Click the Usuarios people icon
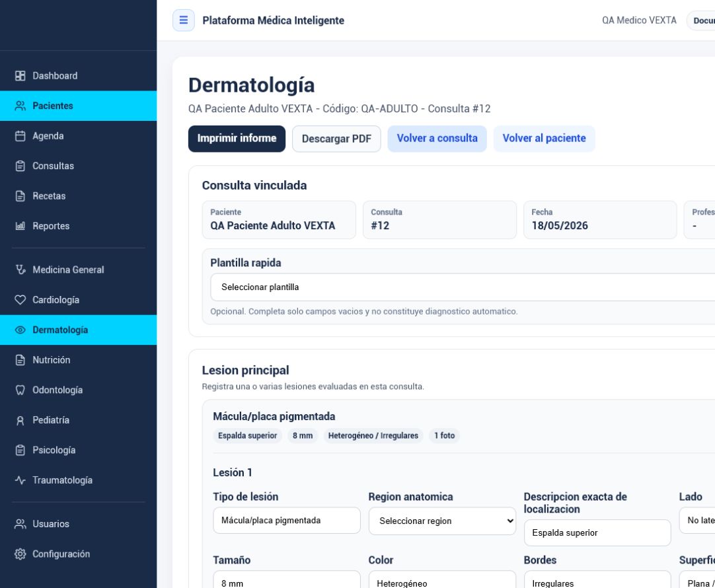Viewport: 715px width, 588px height. coord(20,524)
